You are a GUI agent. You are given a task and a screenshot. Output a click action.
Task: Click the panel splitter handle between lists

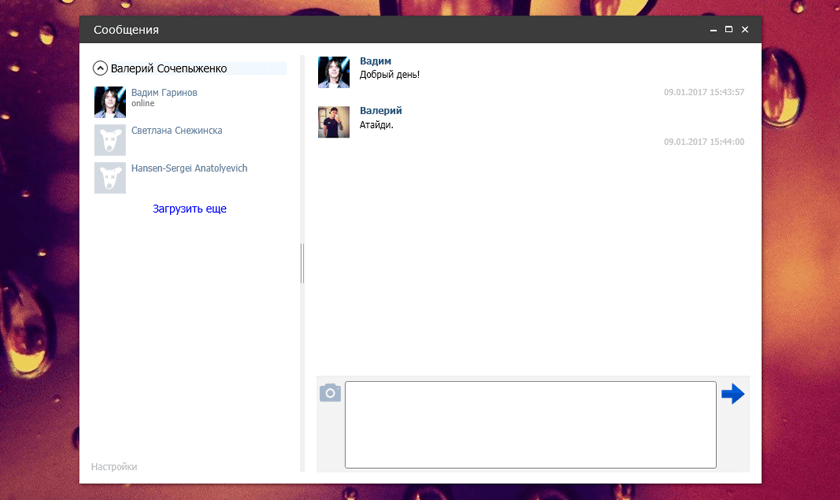(x=302, y=263)
